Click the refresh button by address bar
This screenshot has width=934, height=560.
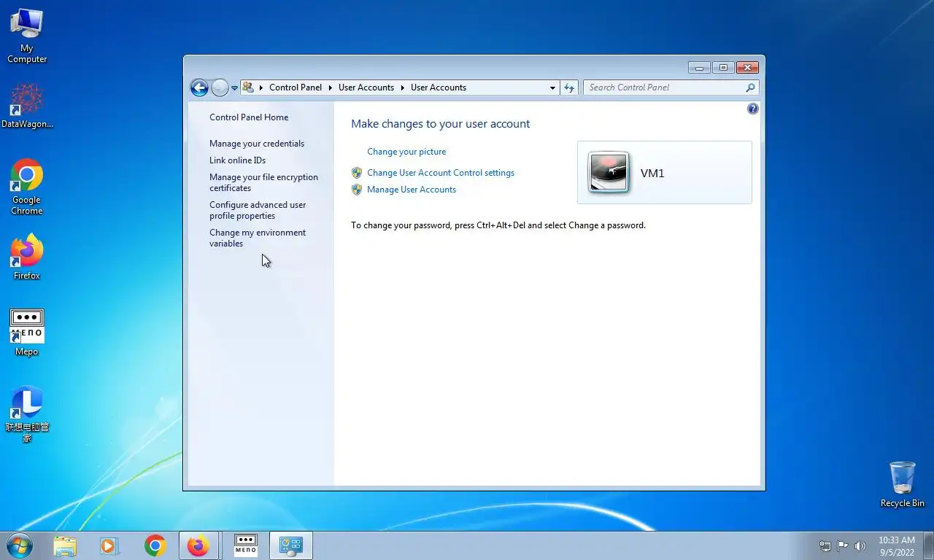[569, 87]
